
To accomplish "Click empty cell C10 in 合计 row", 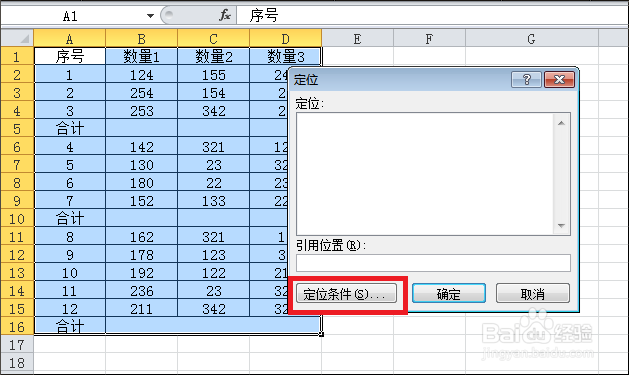I will click(x=213, y=219).
